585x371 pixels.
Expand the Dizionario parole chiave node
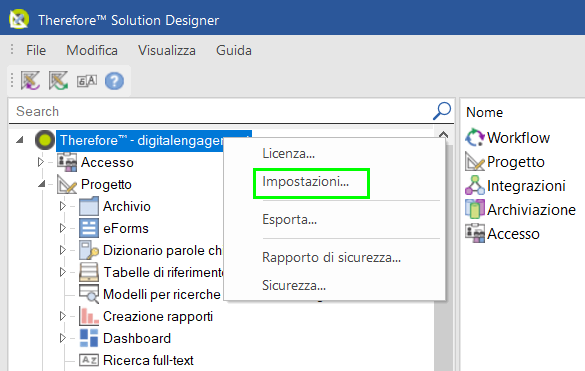click(x=63, y=250)
